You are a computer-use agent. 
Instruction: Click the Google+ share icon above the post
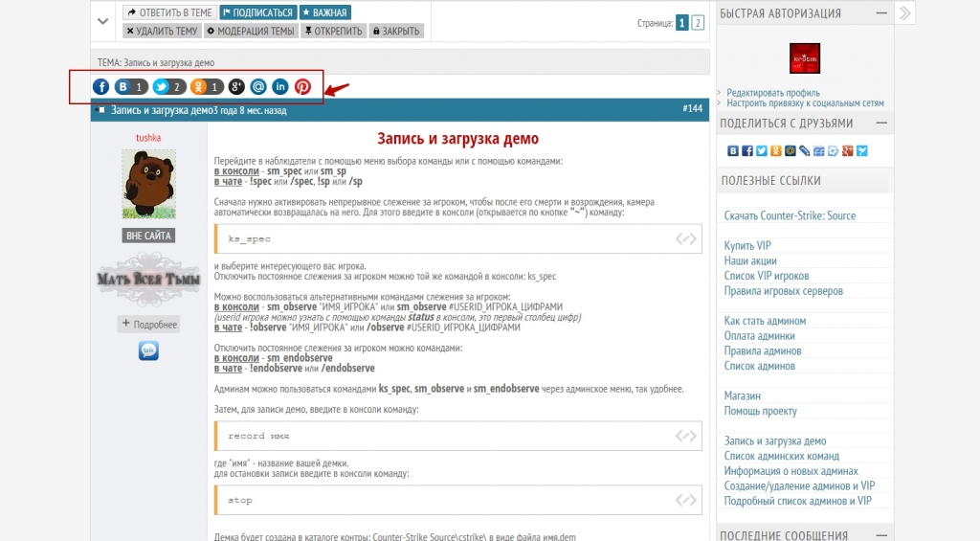pos(236,87)
